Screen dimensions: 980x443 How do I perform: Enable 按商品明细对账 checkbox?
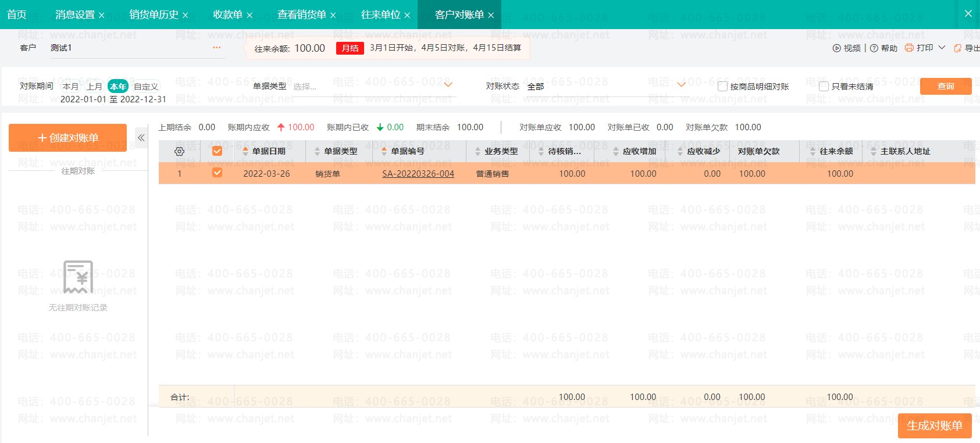tap(722, 86)
